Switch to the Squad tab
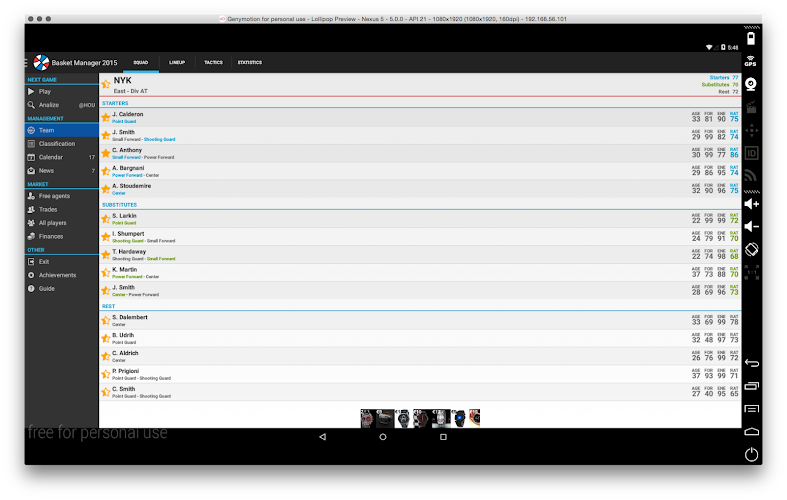 [141, 63]
